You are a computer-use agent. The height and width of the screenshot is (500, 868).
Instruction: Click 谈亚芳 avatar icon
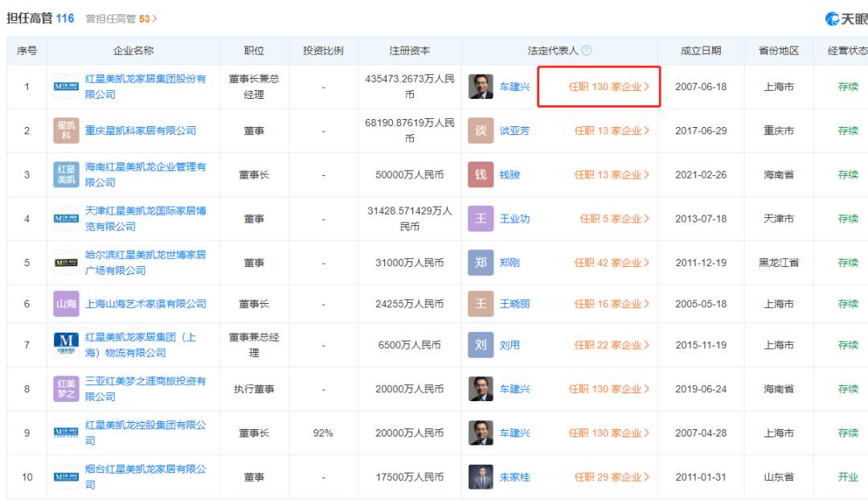point(481,130)
